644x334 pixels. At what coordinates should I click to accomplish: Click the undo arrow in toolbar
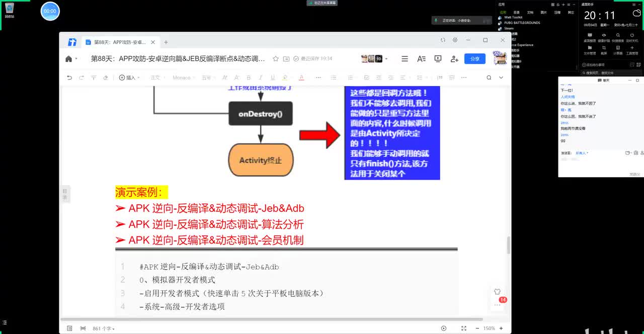(x=69, y=77)
